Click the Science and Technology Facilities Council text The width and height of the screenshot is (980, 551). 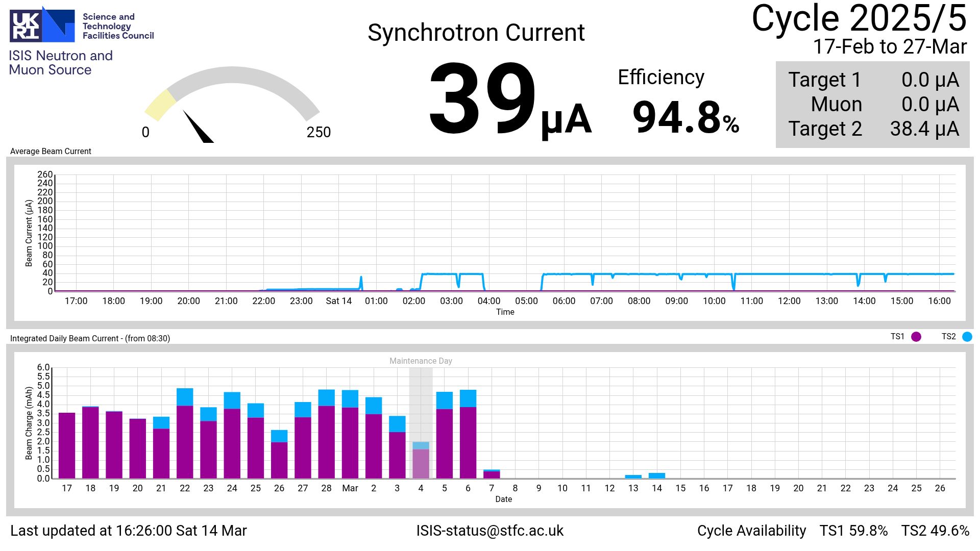pyautogui.click(x=118, y=26)
